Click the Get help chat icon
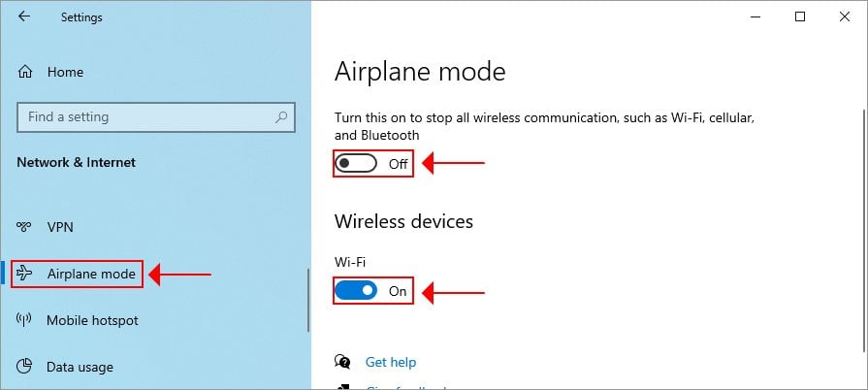 point(342,362)
